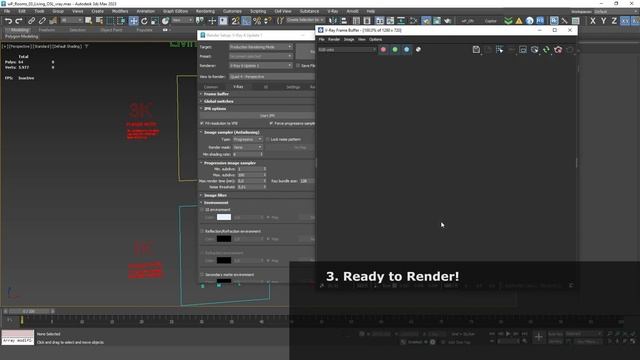The width and height of the screenshot is (640, 360).
Task: Switch to the Freeform ribbon tab
Action: point(47,30)
